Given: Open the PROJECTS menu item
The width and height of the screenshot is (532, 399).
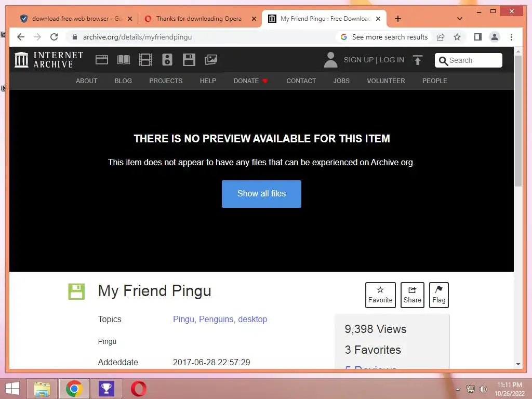Looking at the screenshot, I should 166,81.
